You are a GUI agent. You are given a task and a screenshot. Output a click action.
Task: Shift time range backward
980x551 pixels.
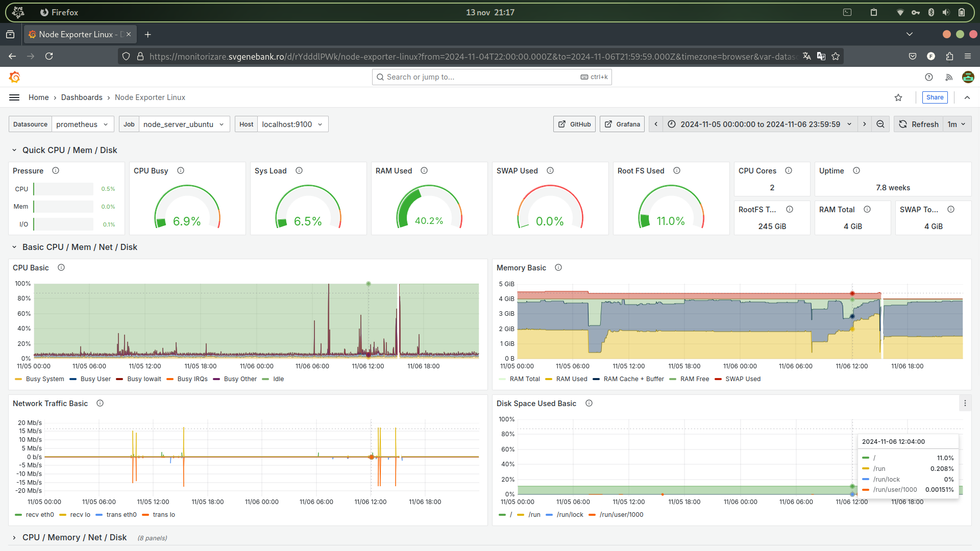click(656, 124)
